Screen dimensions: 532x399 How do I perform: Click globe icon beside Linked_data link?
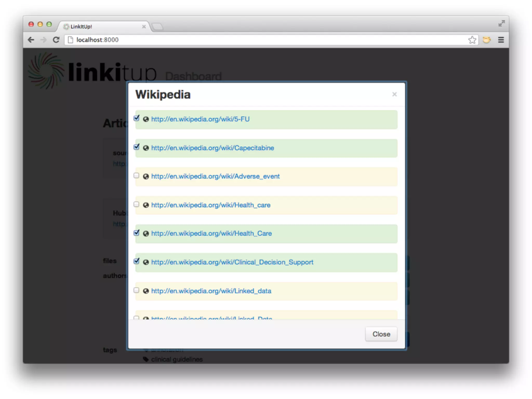(x=146, y=291)
